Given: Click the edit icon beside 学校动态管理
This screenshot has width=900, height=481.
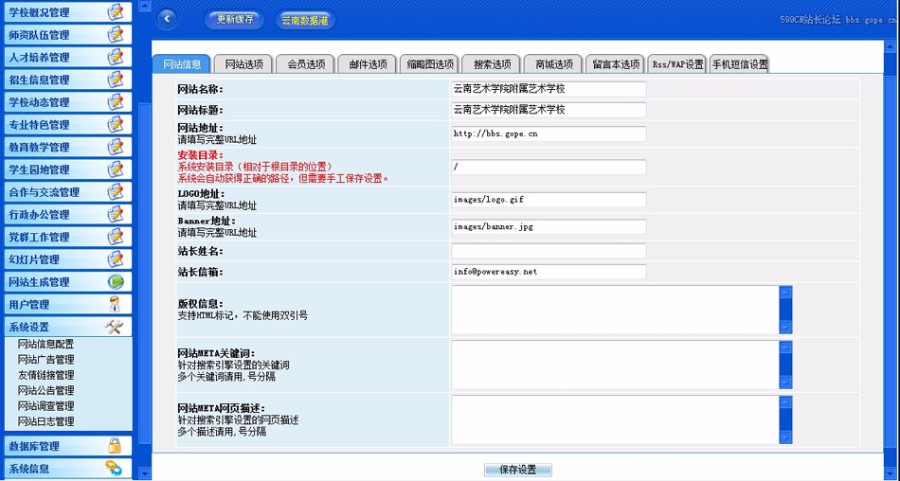Looking at the screenshot, I should (115, 102).
